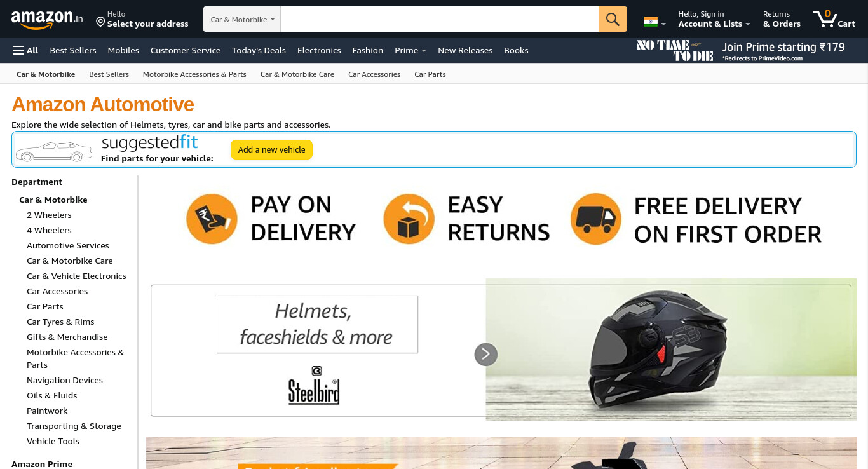Click the Easy Returns box icon

point(409,219)
